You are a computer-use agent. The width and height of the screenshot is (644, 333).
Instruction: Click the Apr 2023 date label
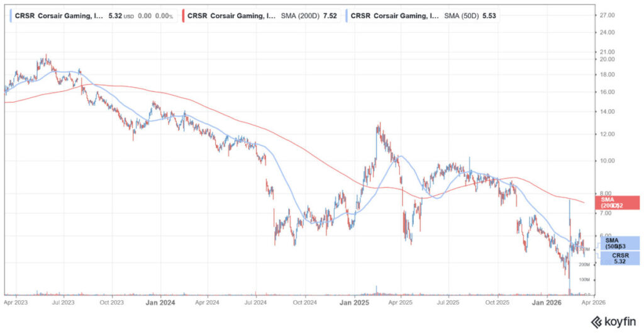coord(15,302)
